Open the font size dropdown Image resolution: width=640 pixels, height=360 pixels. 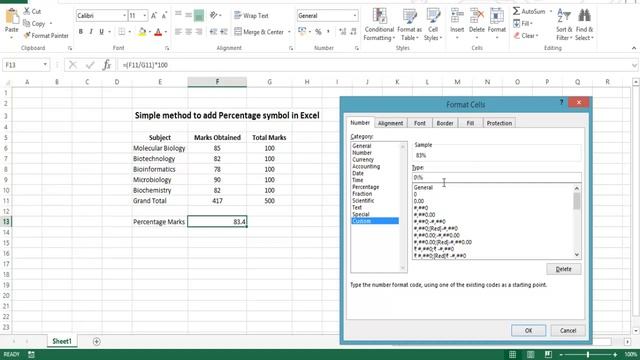pyautogui.click(x=145, y=16)
